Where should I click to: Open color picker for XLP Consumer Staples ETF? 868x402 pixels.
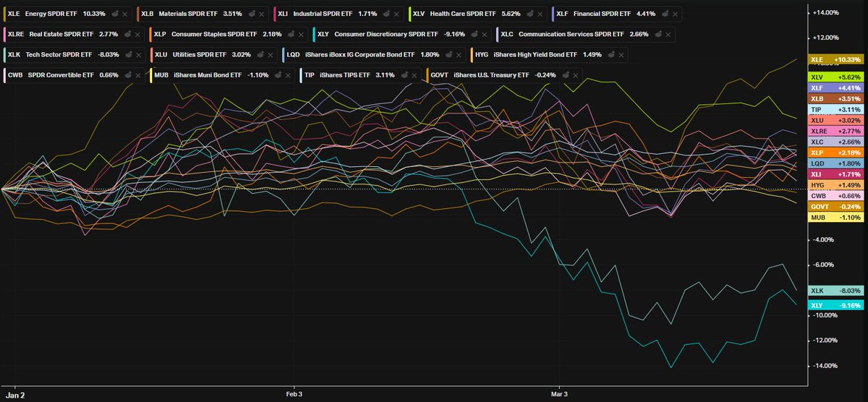click(291, 34)
